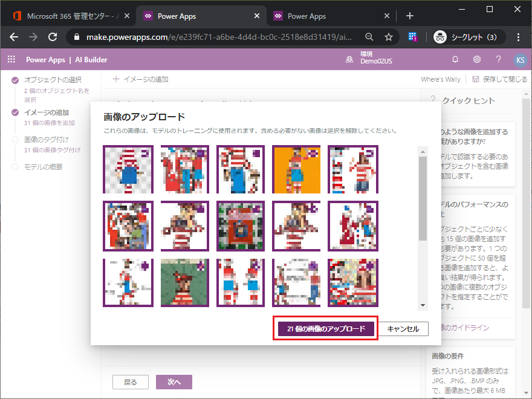Switch to the third Power Apps tab
Screen dimensions: 532x399
click(326, 16)
